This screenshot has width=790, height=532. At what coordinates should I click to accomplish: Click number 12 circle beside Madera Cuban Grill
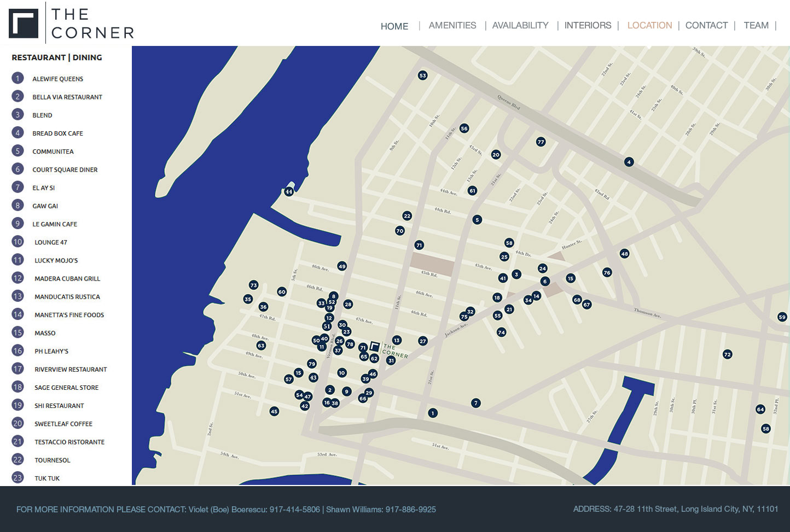18,278
